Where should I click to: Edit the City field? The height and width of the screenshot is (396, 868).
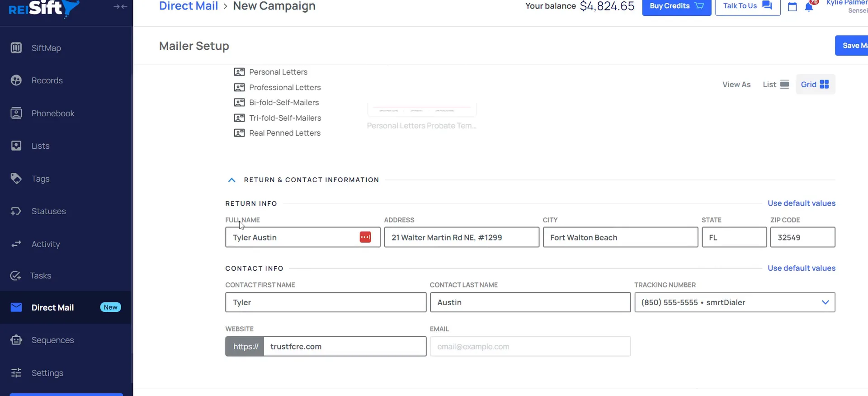620,237
